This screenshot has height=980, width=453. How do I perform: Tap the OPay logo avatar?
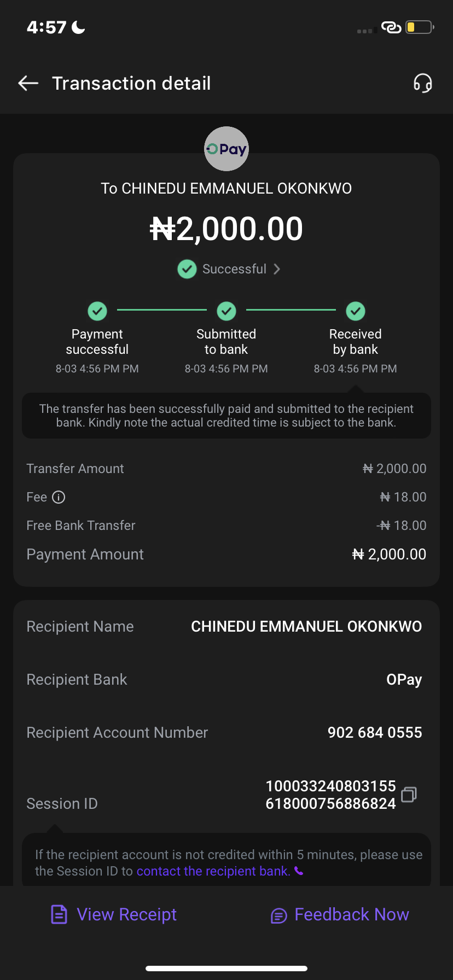tap(226, 149)
